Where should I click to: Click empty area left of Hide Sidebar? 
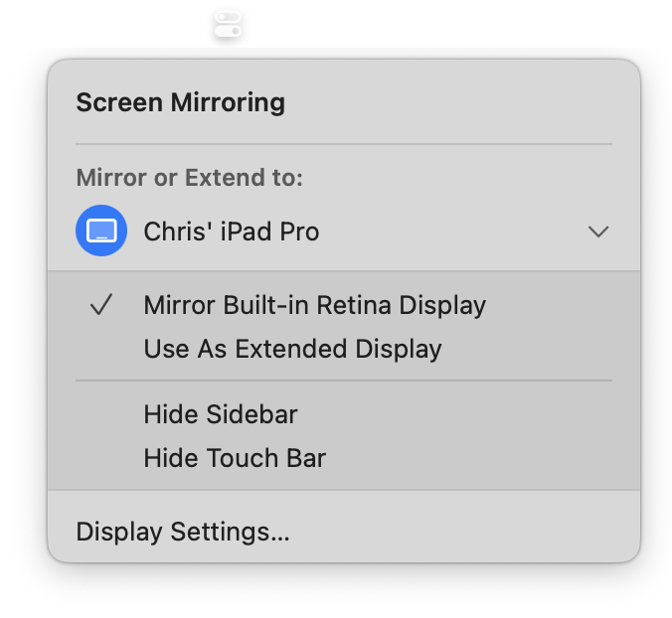101,414
